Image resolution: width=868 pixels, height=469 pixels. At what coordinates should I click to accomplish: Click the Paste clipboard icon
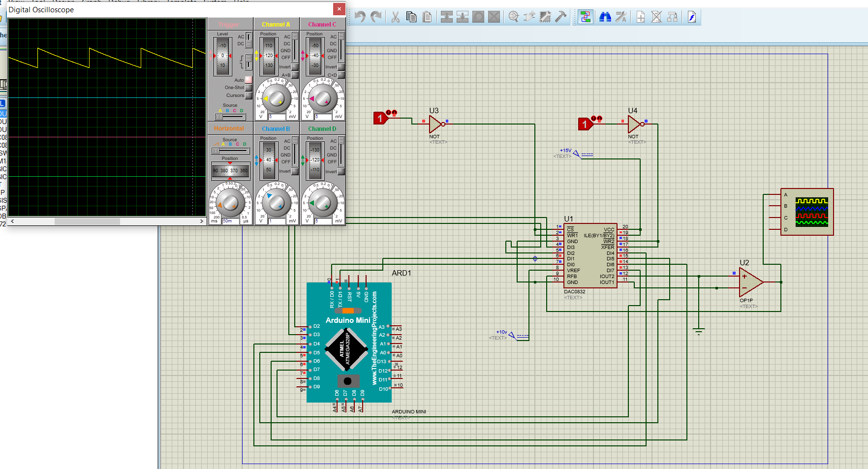[x=427, y=17]
